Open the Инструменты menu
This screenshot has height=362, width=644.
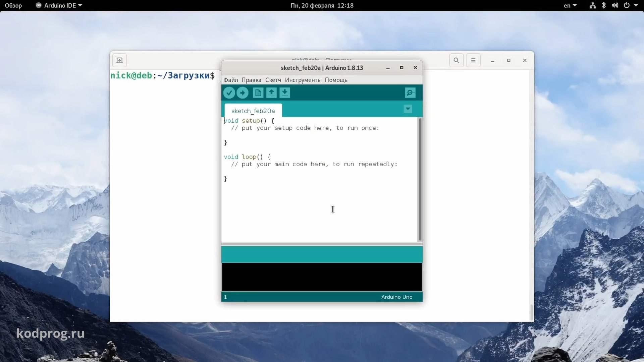[303, 80]
